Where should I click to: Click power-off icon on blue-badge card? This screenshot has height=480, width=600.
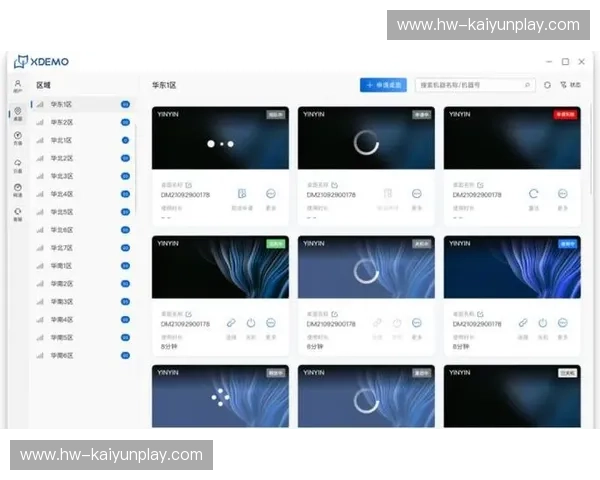(x=543, y=323)
